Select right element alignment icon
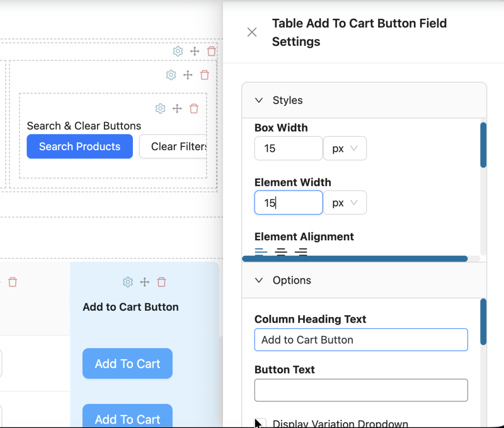 pos(301,252)
